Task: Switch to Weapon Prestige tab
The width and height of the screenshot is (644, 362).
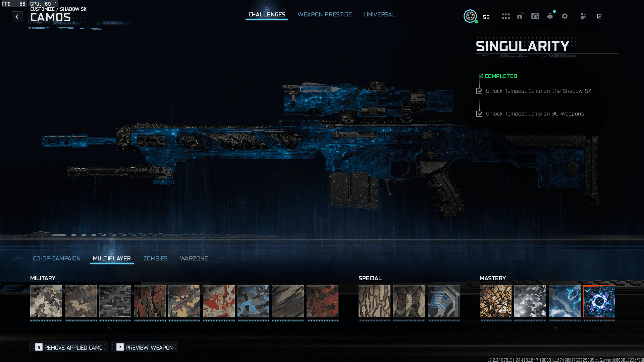Action: (324, 14)
